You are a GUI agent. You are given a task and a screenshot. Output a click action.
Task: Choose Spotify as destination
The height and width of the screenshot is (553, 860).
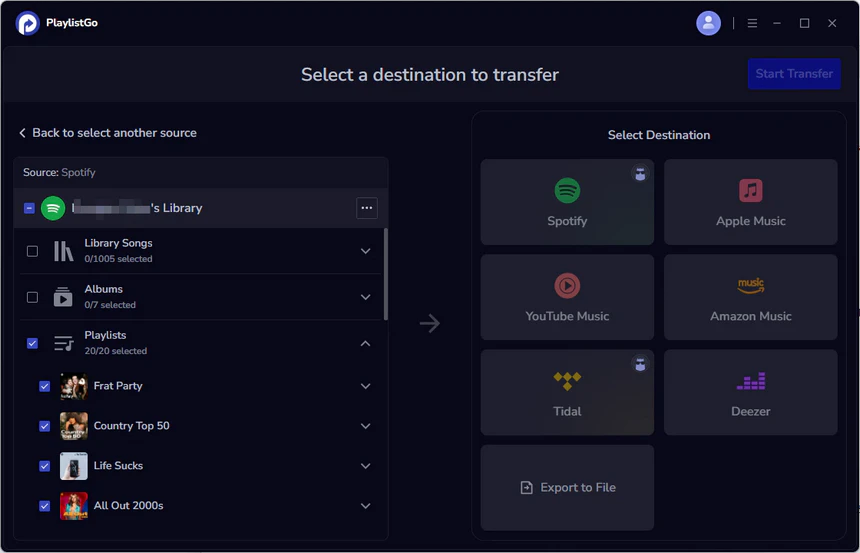[x=567, y=202]
